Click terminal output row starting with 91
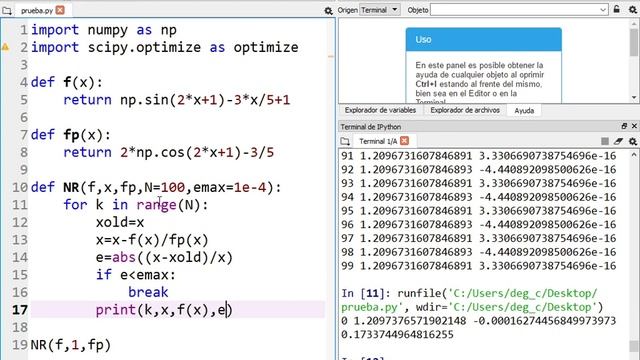This screenshot has width=640, height=360. click(478, 156)
